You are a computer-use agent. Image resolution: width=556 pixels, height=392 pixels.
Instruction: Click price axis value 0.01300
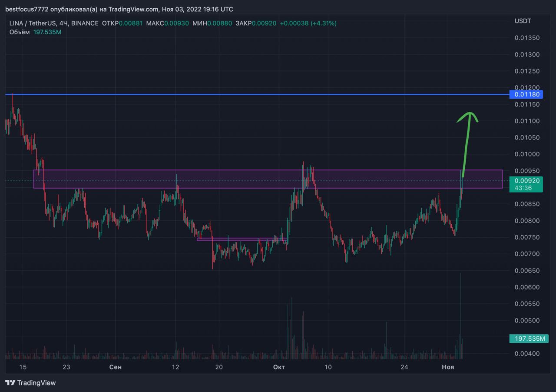click(x=527, y=54)
